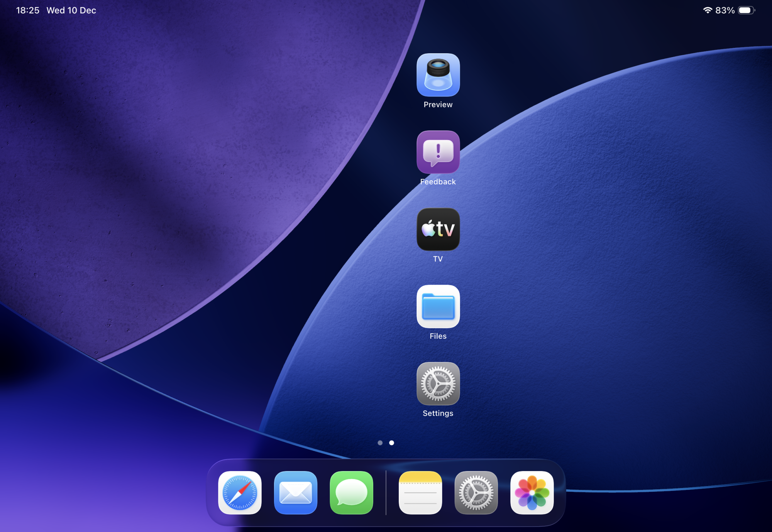Tap the Files label text
The height and width of the screenshot is (532, 772).
click(x=438, y=336)
